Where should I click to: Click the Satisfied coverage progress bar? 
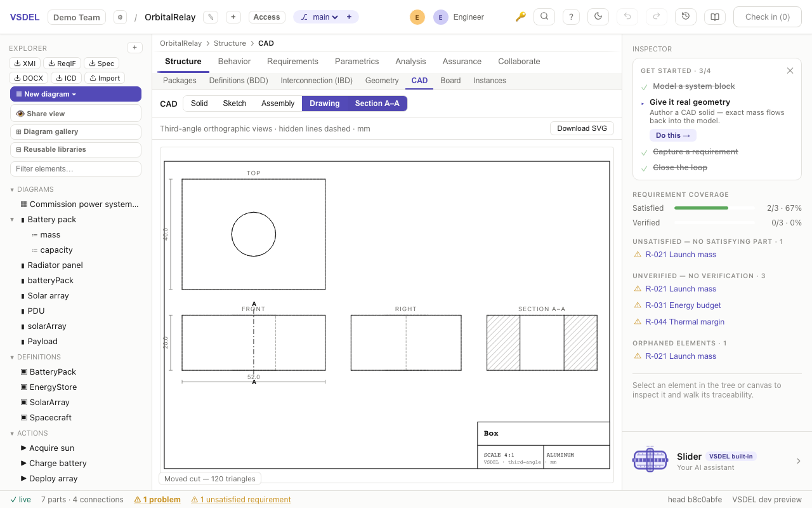[714, 208]
